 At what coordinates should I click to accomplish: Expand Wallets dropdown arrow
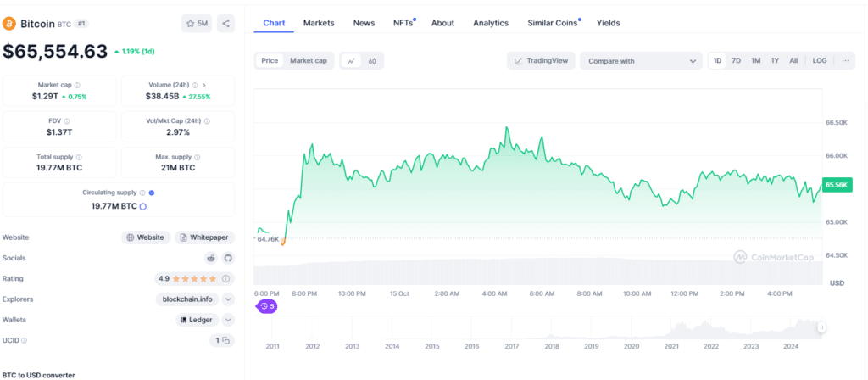(x=228, y=320)
